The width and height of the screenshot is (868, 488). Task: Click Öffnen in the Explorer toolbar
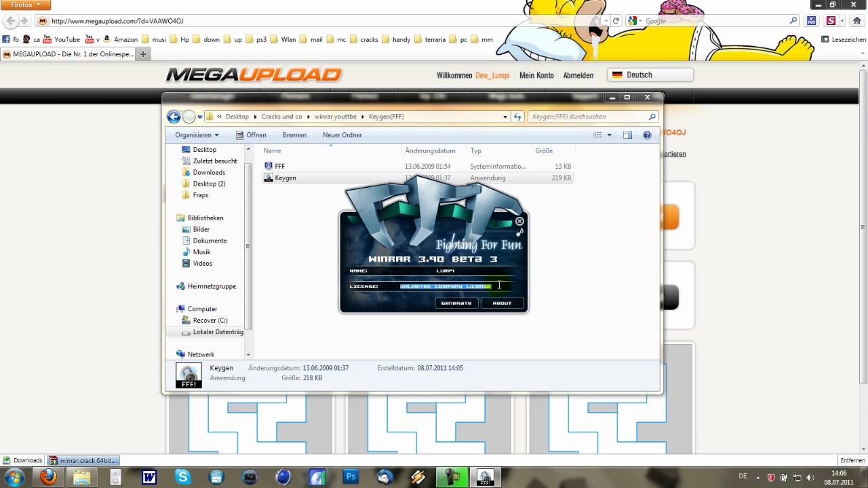tap(251, 135)
